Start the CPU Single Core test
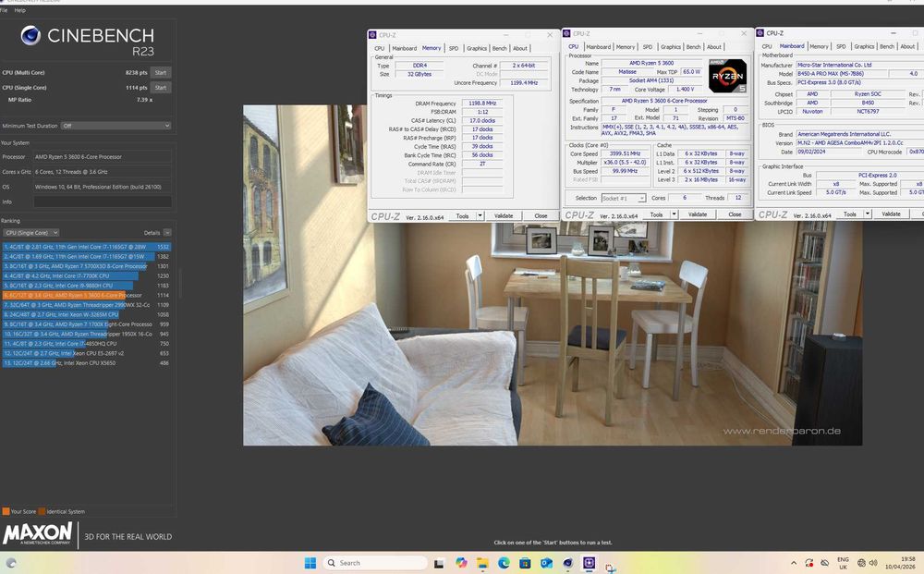Image resolution: width=924 pixels, height=574 pixels. [160, 87]
